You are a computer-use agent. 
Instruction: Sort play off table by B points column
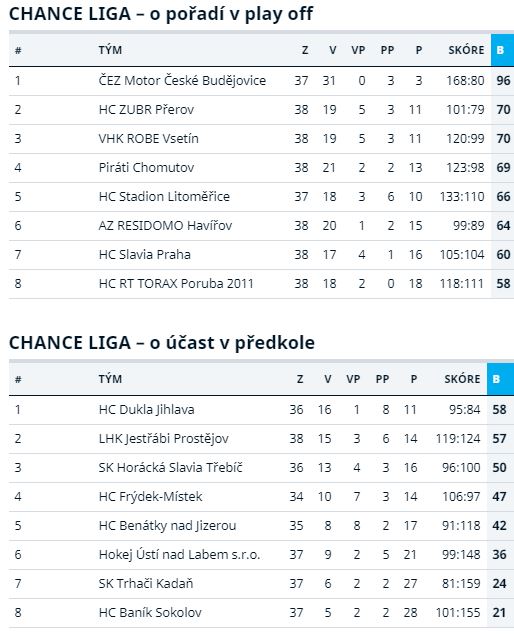pos(502,50)
